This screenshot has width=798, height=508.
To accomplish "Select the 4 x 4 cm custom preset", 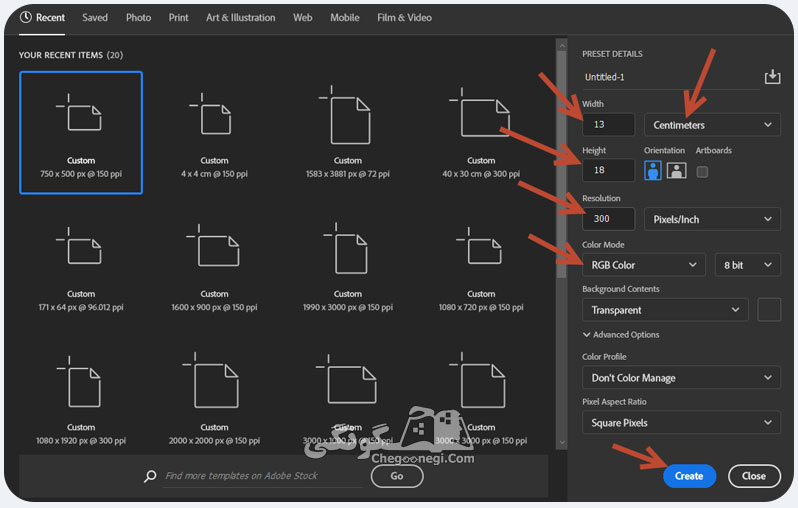I will [214, 133].
